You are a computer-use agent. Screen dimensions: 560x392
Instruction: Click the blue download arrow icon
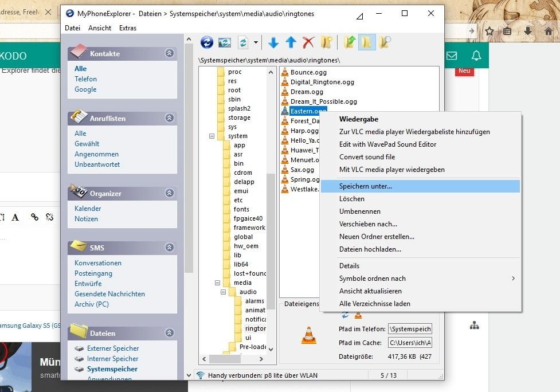(x=273, y=42)
